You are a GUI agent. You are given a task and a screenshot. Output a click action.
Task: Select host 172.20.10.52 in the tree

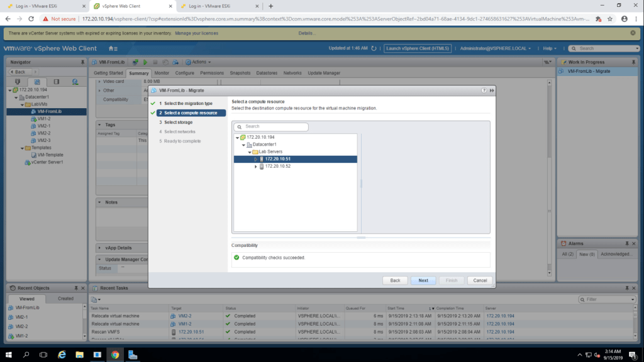pyautogui.click(x=277, y=167)
